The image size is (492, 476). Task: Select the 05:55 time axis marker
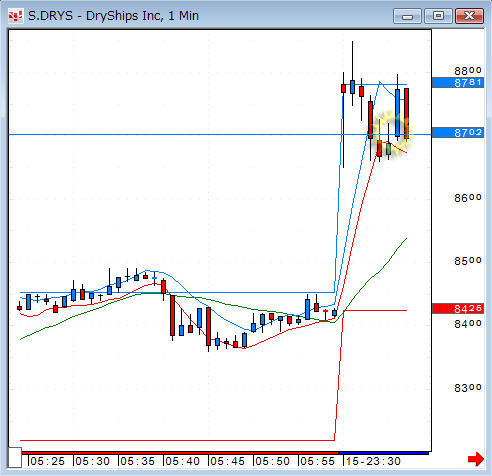pos(317,461)
